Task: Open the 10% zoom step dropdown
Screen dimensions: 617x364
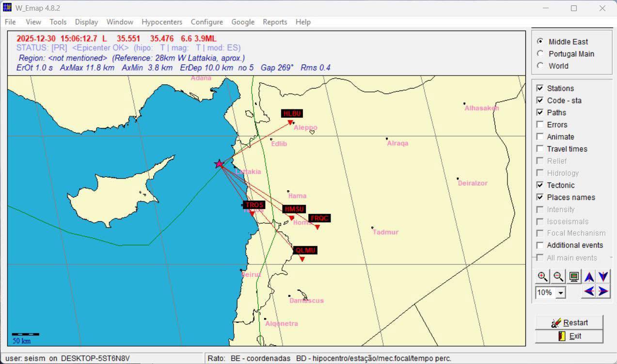Action: tap(561, 292)
